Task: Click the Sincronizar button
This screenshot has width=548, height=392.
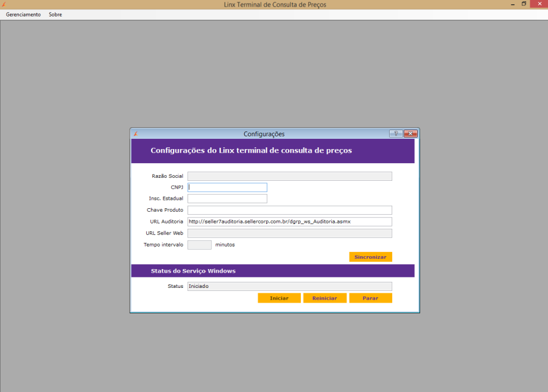Action: coord(370,257)
